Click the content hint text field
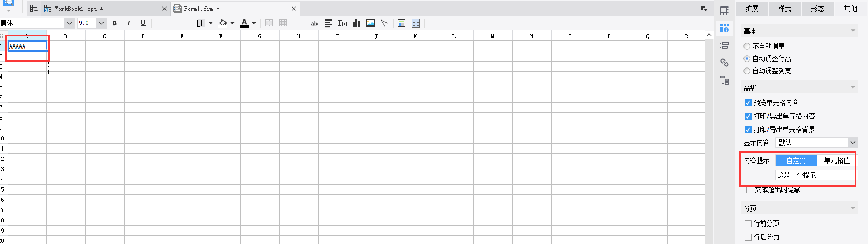Image resolution: width=868 pixels, height=244 pixels. (x=815, y=175)
